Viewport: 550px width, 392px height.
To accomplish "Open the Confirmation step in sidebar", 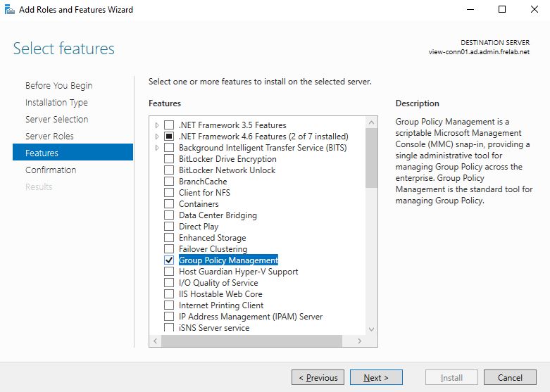I will coord(51,170).
